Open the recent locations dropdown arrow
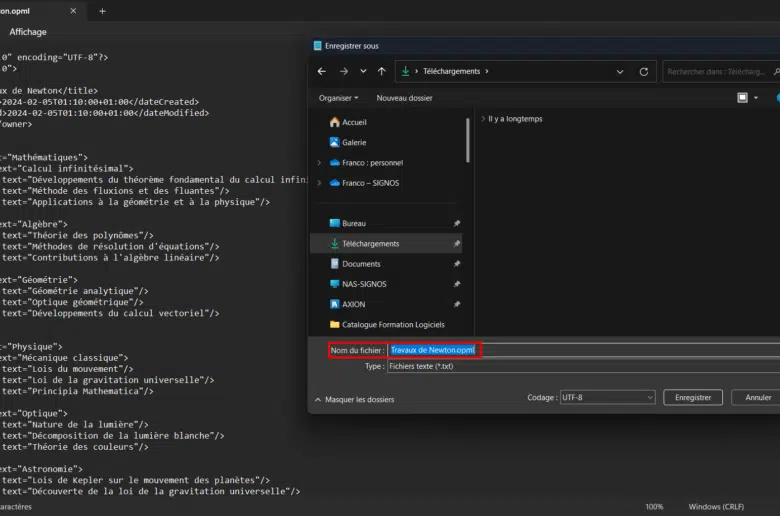The height and width of the screenshot is (516, 780). 362,72
